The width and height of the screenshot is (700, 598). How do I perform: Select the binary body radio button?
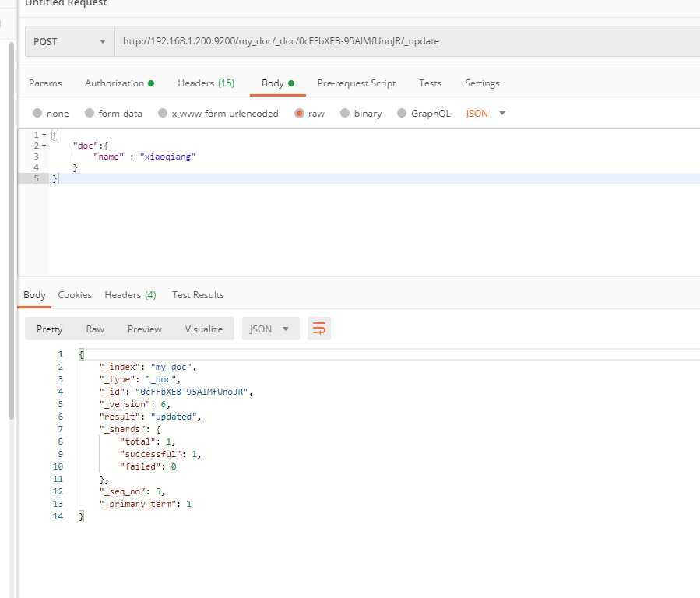pos(345,114)
